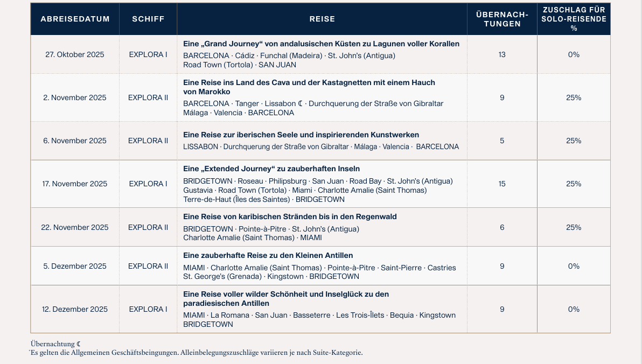This screenshot has width=642, height=364.
Task: Open the "Kleinen Antillen" voyage title
Action: pyautogui.click(x=268, y=255)
